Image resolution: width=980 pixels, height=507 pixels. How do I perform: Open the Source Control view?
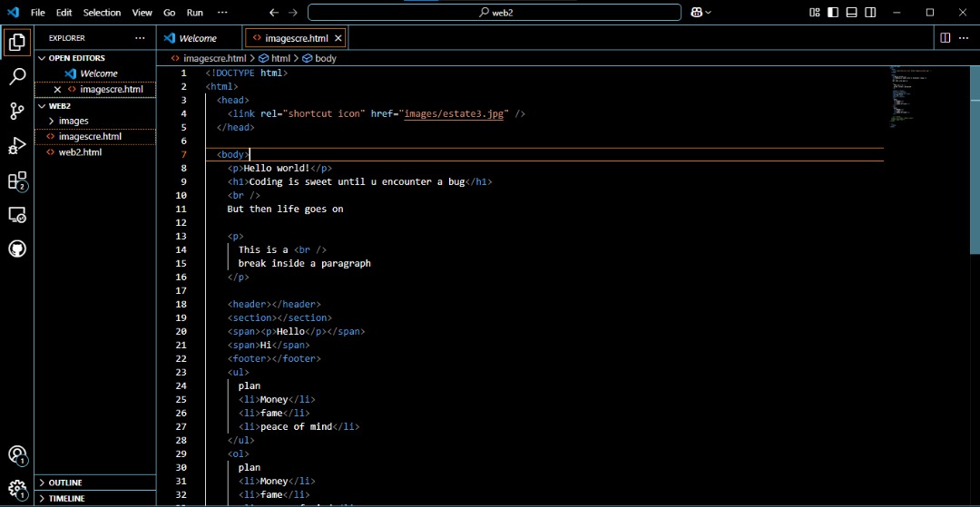(17, 112)
